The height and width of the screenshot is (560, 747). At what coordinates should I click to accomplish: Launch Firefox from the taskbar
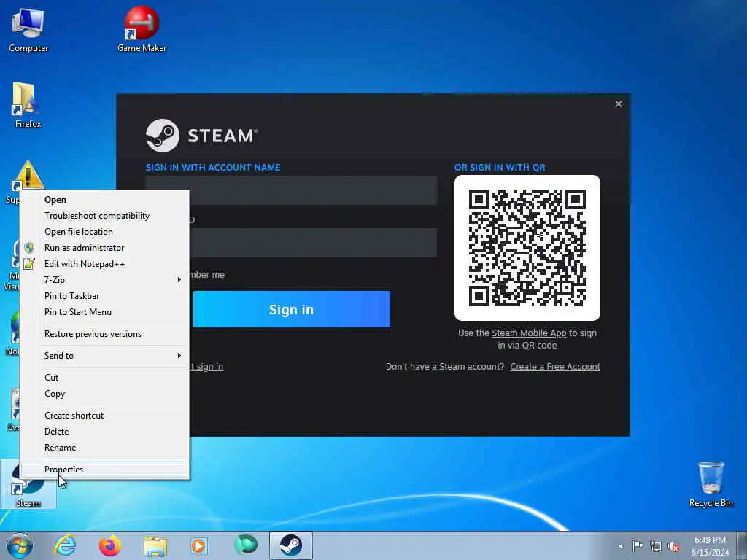tap(109, 545)
